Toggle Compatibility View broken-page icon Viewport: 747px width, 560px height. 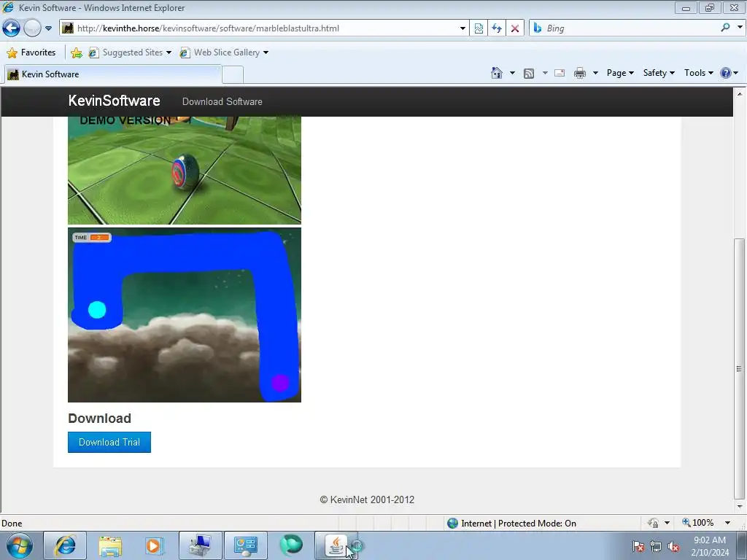click(x=479, y=28)
